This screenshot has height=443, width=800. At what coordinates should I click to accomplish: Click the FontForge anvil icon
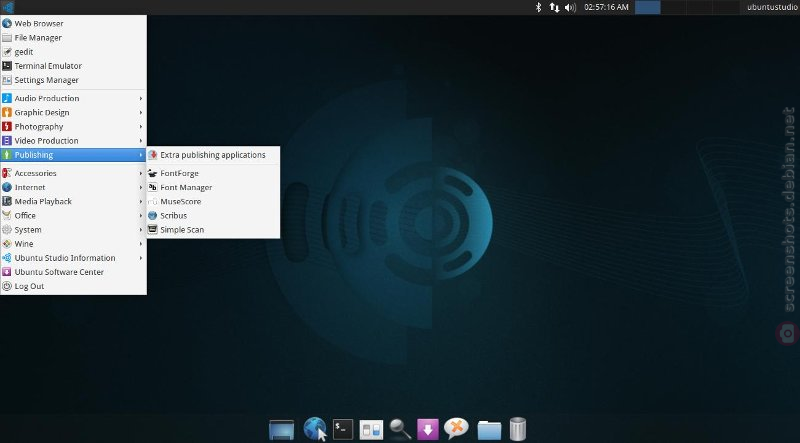153,173
